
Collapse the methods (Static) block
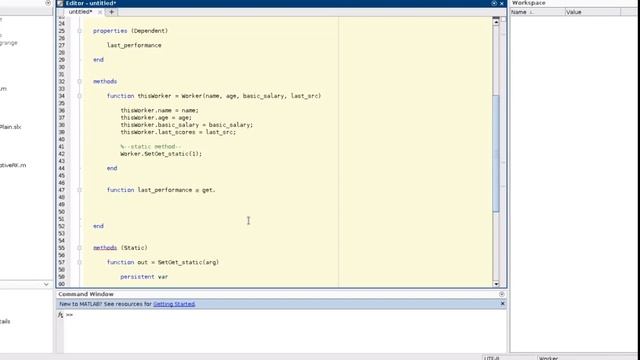80,248
